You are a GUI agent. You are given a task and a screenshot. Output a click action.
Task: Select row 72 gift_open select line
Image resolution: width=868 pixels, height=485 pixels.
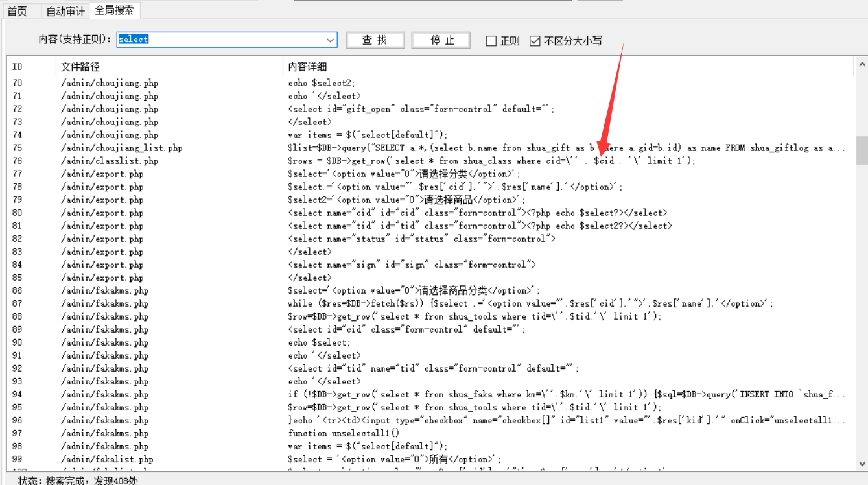[421, 109]
